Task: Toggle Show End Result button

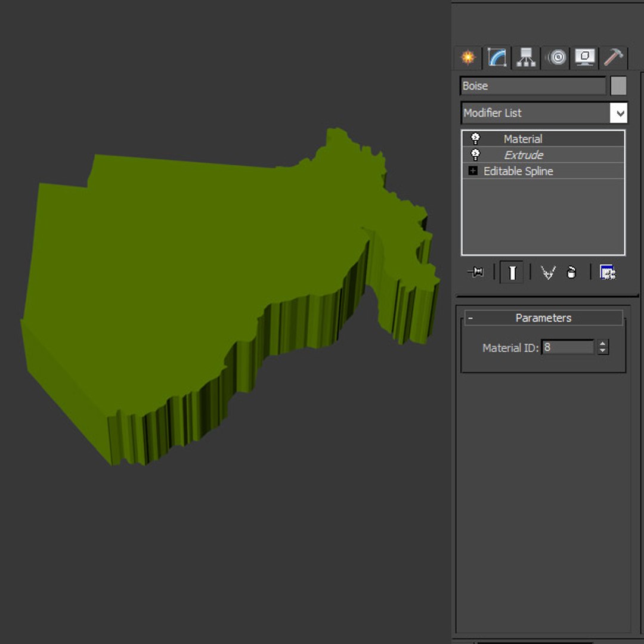Action: tap(512, 273)
